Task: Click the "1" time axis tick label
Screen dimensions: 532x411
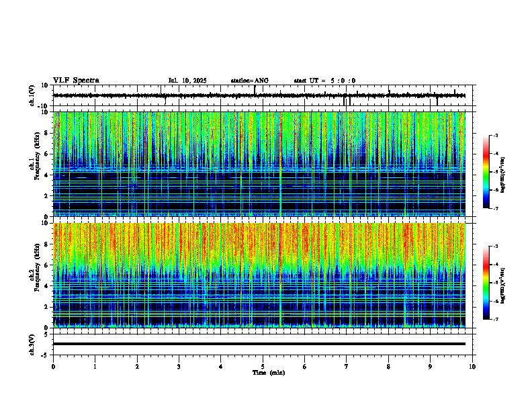Action: pyautogui.click(x=95, y=367)
